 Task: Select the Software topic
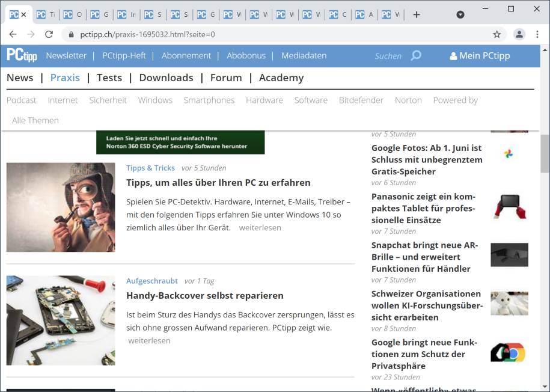pos(311,100)
